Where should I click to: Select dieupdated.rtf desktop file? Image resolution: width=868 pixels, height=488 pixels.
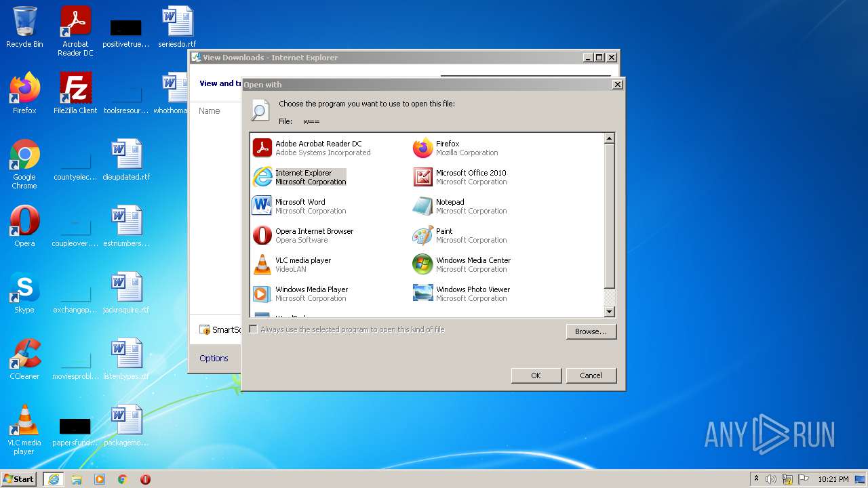pos(126,159)
